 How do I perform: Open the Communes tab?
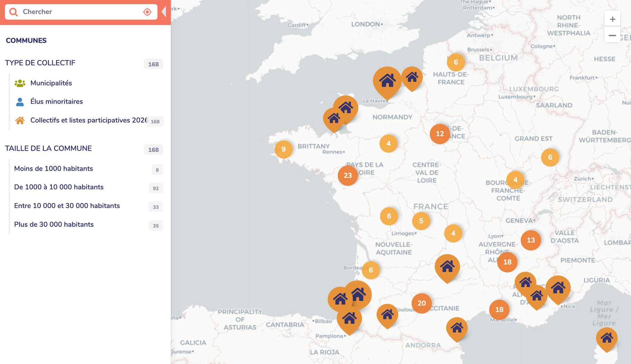[26, 41]
